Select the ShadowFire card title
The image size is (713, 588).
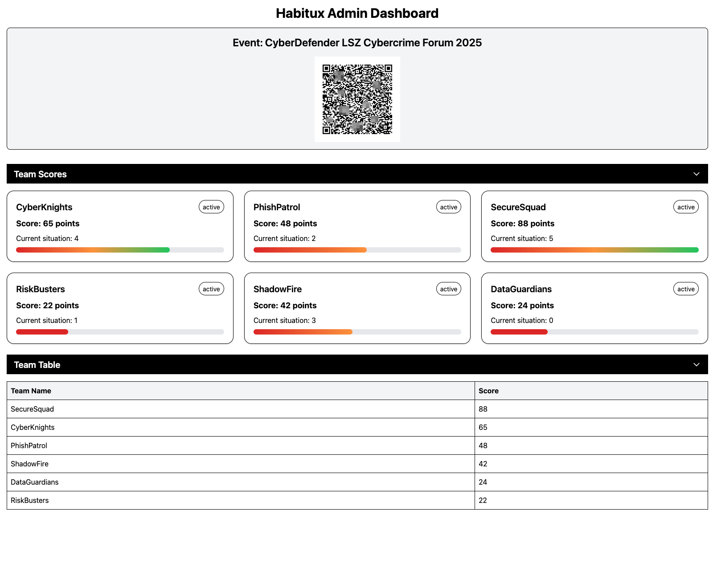coord(278,289)
